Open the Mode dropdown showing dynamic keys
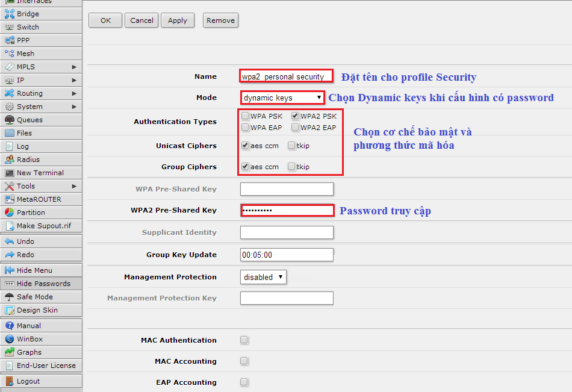The height and width of the screenshot is (392, 572). 282,98
